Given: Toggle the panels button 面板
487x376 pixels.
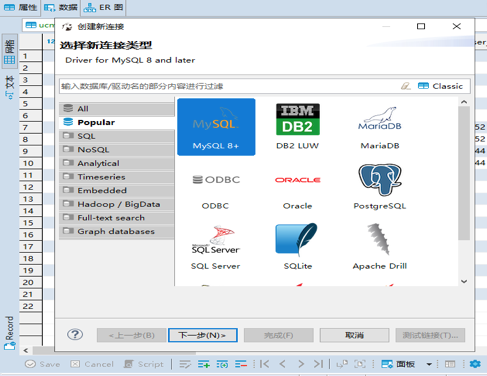Looking at the screenshot, I should click(x=398, y=364).
